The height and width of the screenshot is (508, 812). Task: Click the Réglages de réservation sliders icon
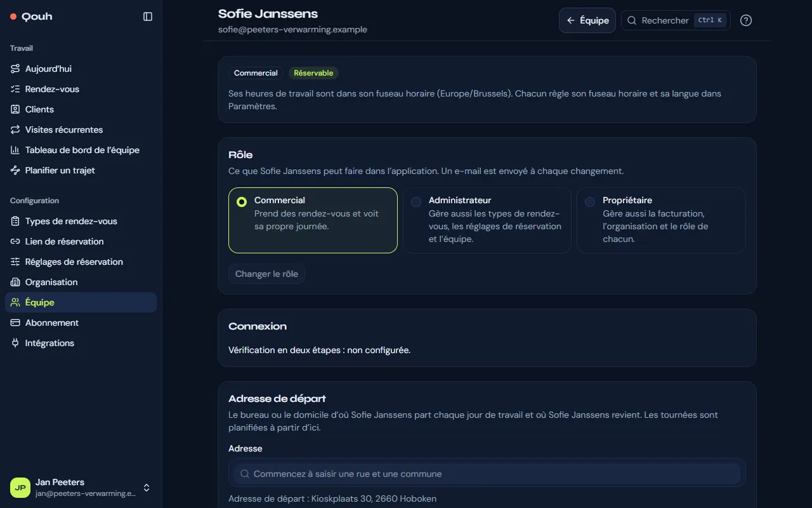tap(15, 262)
